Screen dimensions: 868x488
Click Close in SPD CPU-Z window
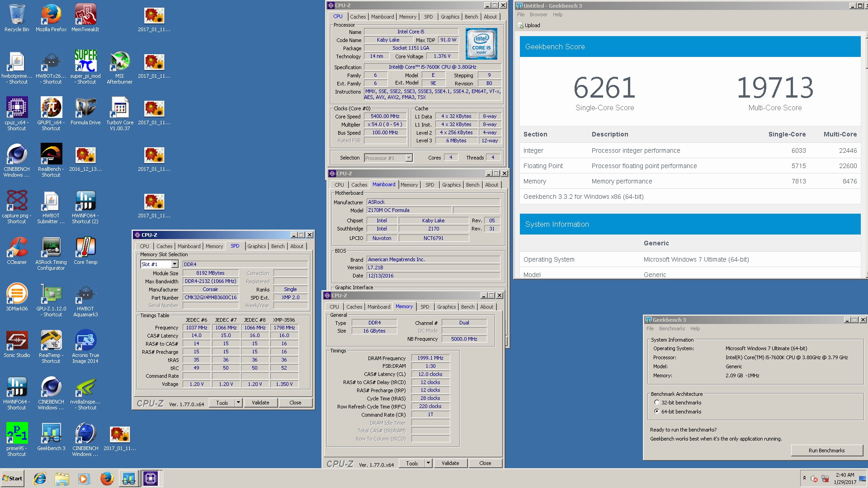point(295,403)
